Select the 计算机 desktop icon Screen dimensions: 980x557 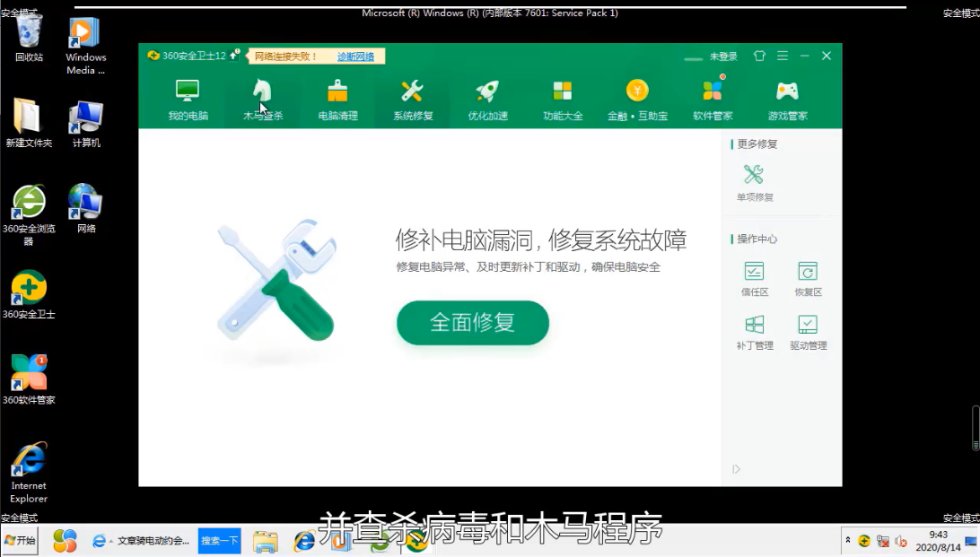(85, 123)
